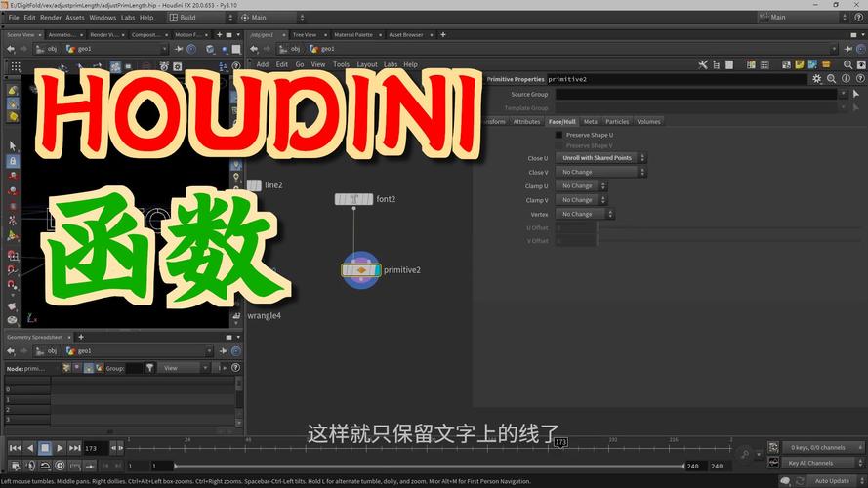Image resolution: width=868 pixels, height=488 pixels.
Task: Open the parameter gear settings menu
Action: tap(817, 79)
